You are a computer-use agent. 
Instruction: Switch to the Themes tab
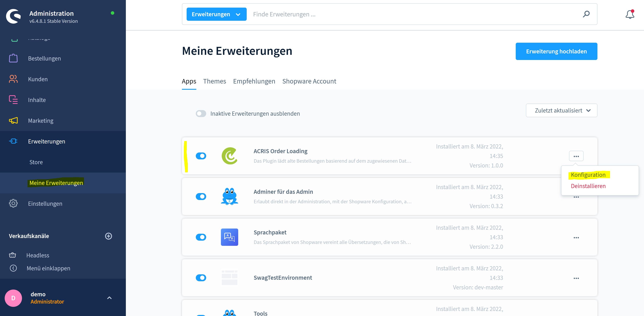(x=214, y=81)
